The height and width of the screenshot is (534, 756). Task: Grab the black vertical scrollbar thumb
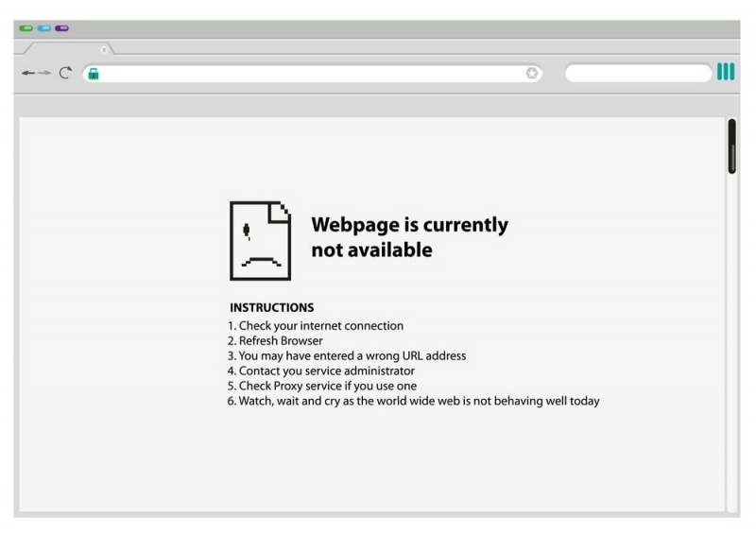pos(731,146)
